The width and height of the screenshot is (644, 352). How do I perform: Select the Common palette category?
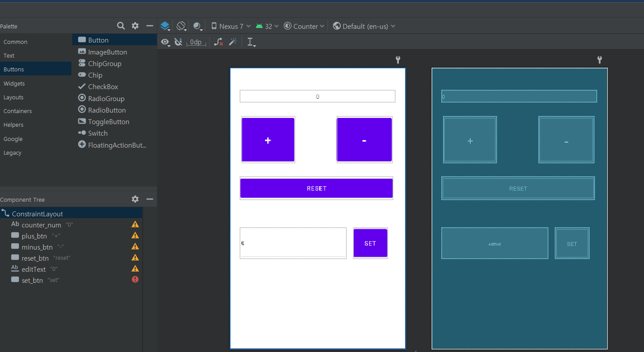35,42
